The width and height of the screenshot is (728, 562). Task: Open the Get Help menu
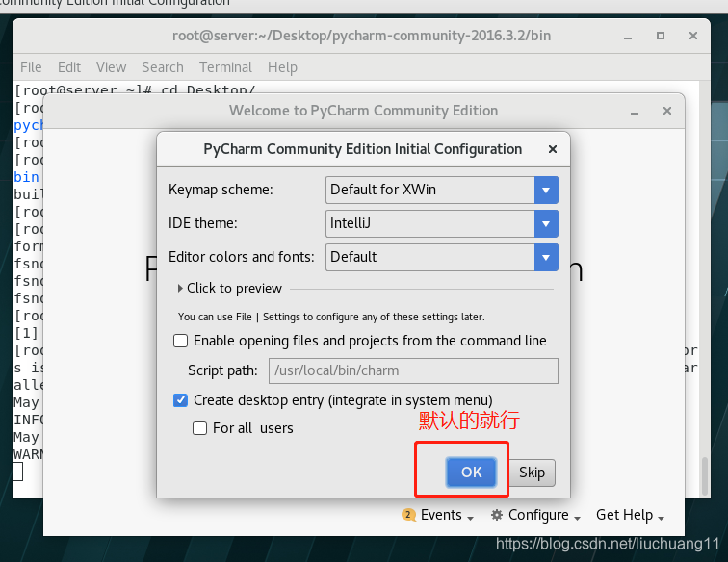pos(630,515)
